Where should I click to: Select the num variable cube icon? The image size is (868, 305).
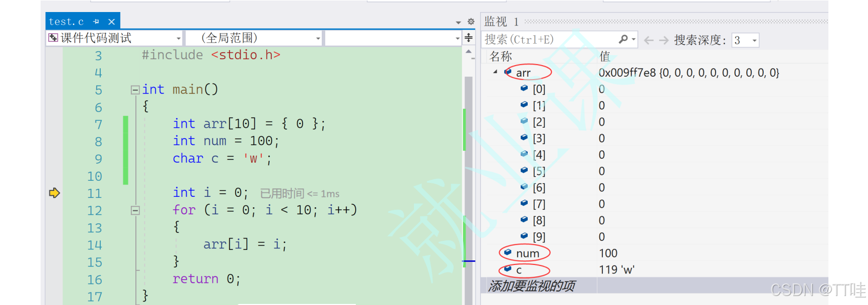[508, 252]
